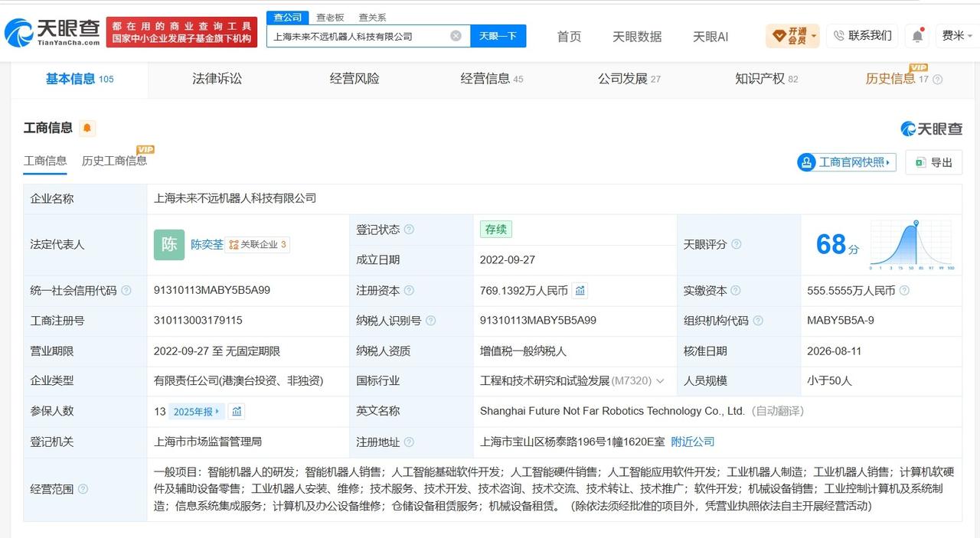Viewport: 980px width, 538px height.
Task: Select the 工商信息 sub-tab
Action: pos(45,161)
